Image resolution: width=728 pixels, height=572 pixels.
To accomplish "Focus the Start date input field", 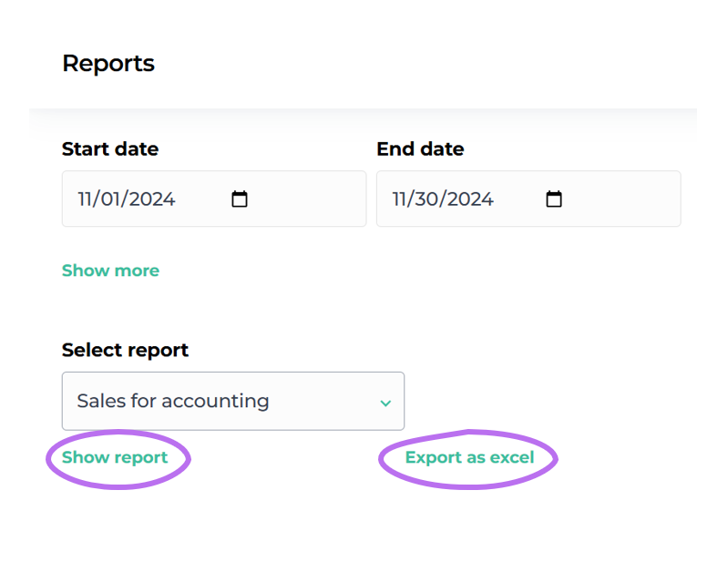I will (x=182, y=199).
